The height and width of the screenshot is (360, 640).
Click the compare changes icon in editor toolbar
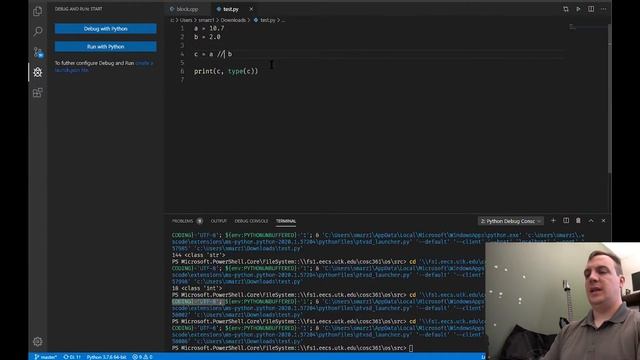566,9
